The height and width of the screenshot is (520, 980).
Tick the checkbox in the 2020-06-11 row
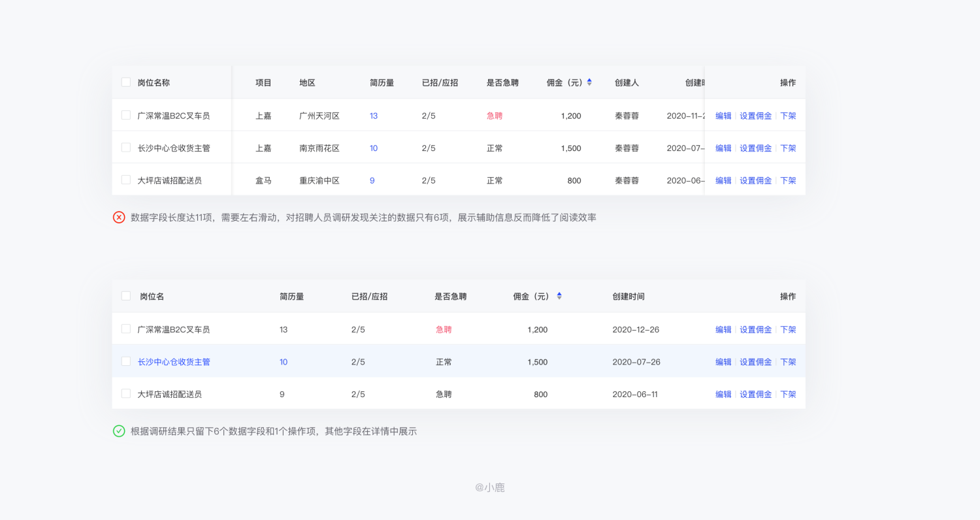click(x=126, y=393)
